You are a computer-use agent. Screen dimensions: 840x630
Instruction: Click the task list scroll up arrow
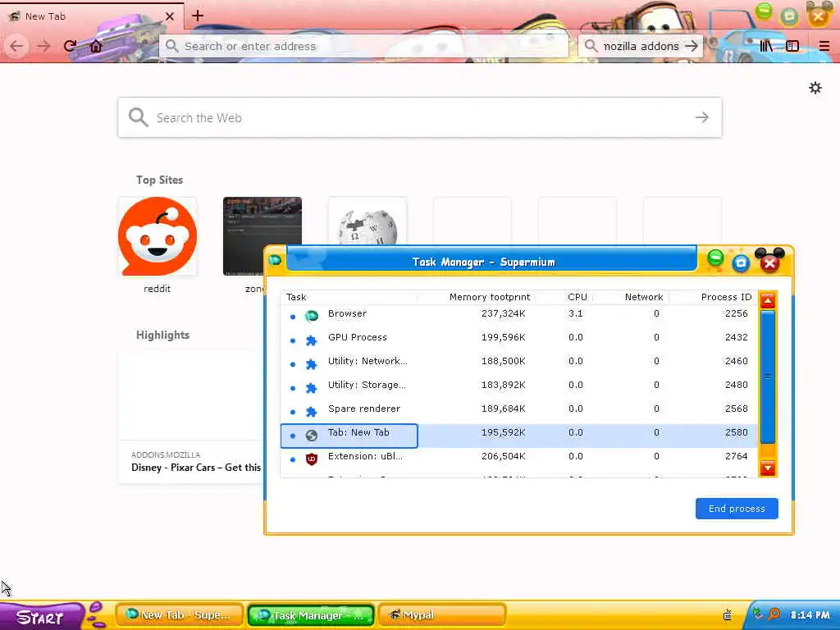768,300
